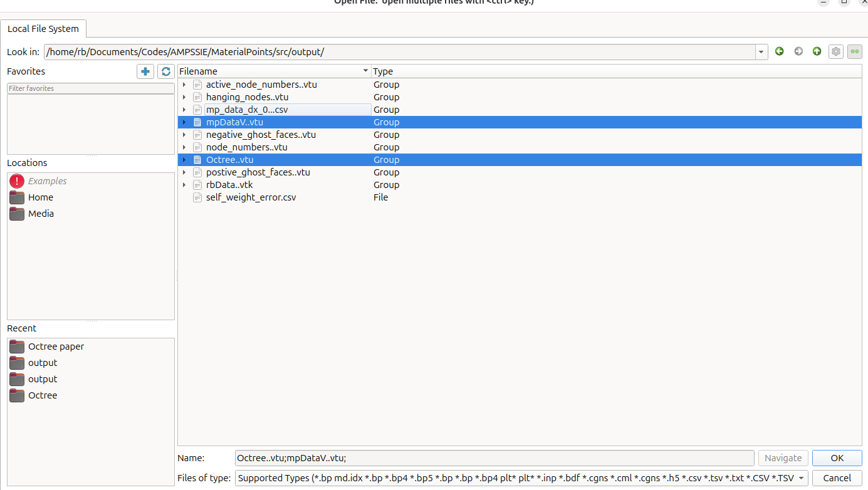Click the file icon of self_weight_error.csv
Image resolution: width=868 pixels, height=490 pixels.
(x=197, y=197)
